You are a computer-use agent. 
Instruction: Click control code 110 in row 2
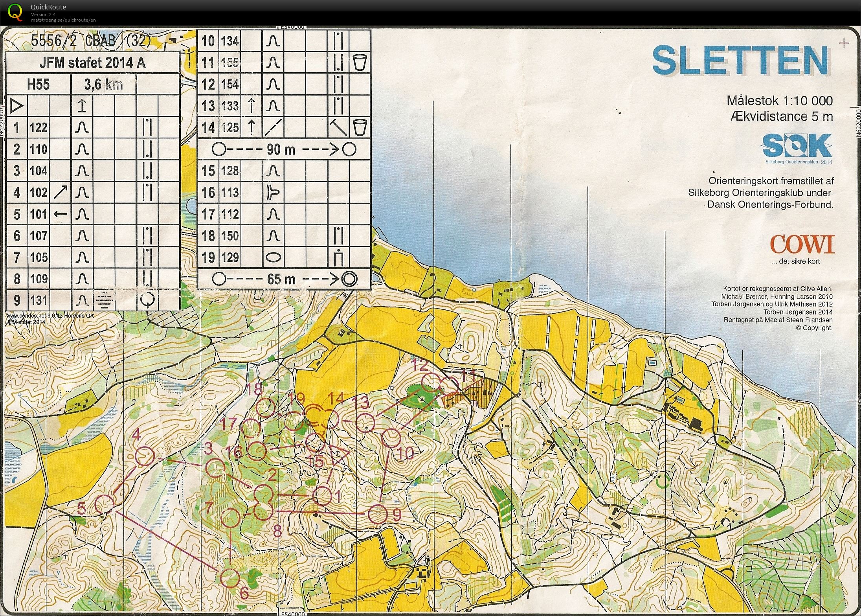click(x=39, y=149)
